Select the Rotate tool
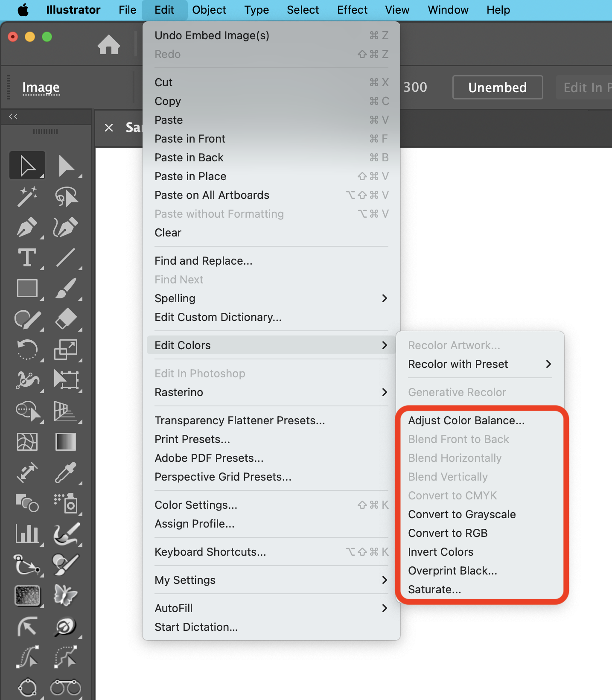Screen dimensions: 612x700 (x=26, y=350)
